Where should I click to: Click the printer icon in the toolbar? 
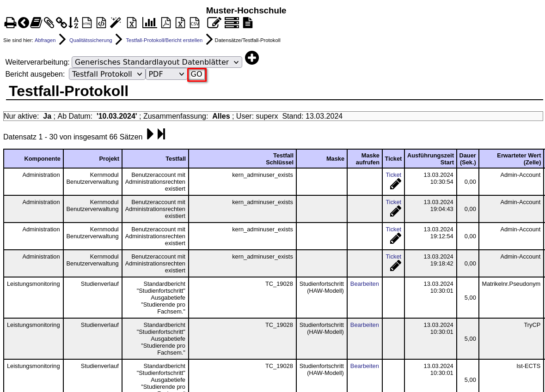click(x=10, y=23)
